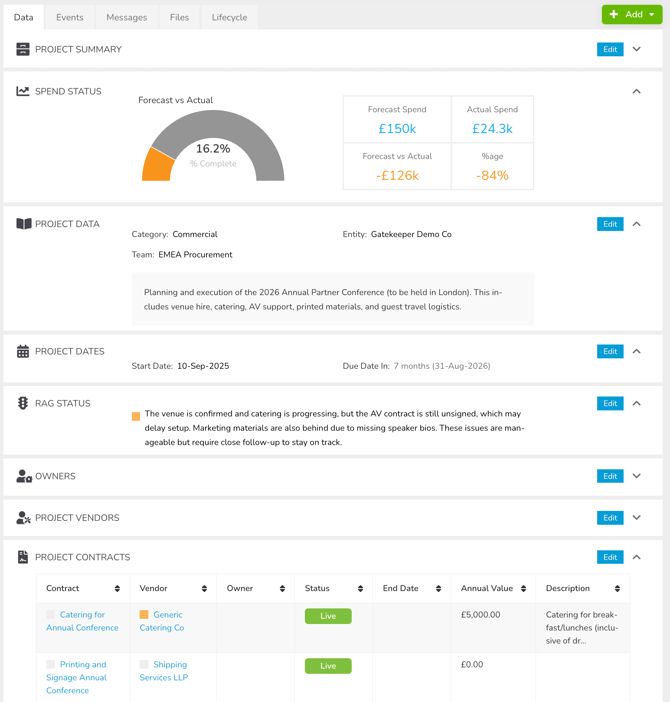Viewport: 670px width, 702px height.
Task: Click the Project Vendors icon
Action: [x=23, y=518]
